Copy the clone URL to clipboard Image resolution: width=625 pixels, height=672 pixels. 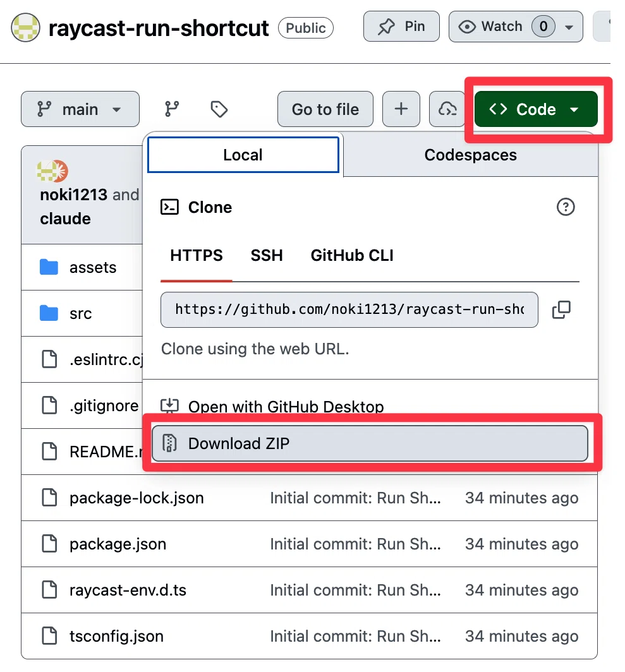[561, 309]
